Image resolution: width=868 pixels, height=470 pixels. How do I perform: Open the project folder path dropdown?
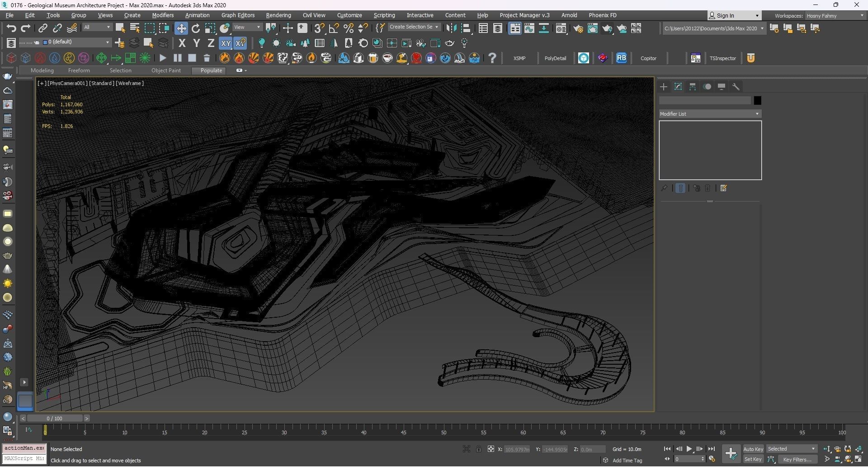click(x=714, y=28)
